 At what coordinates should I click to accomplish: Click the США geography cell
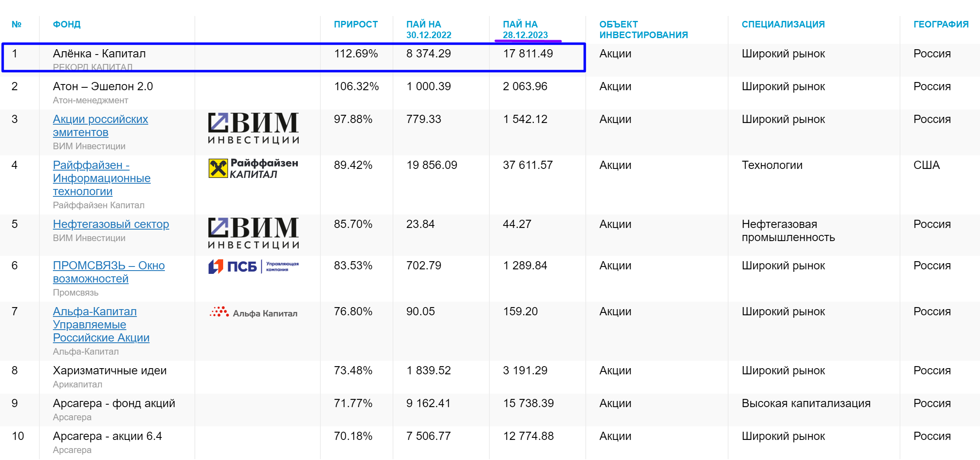[926, 165]
